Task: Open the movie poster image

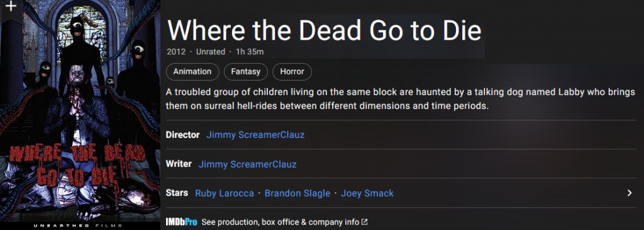Action: (80, 115)
